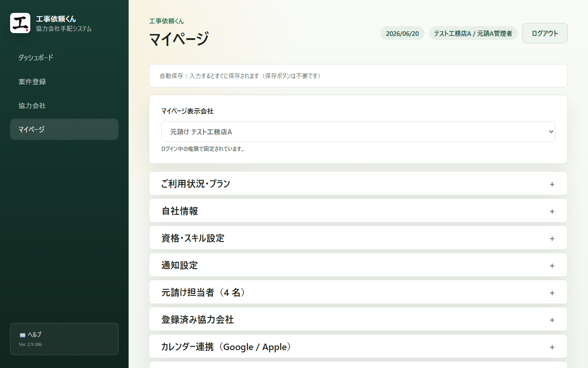Click the plus icon on 資格・スキル設定
The width and height of the screenshot is (588, 368).
tap(552, 239)
